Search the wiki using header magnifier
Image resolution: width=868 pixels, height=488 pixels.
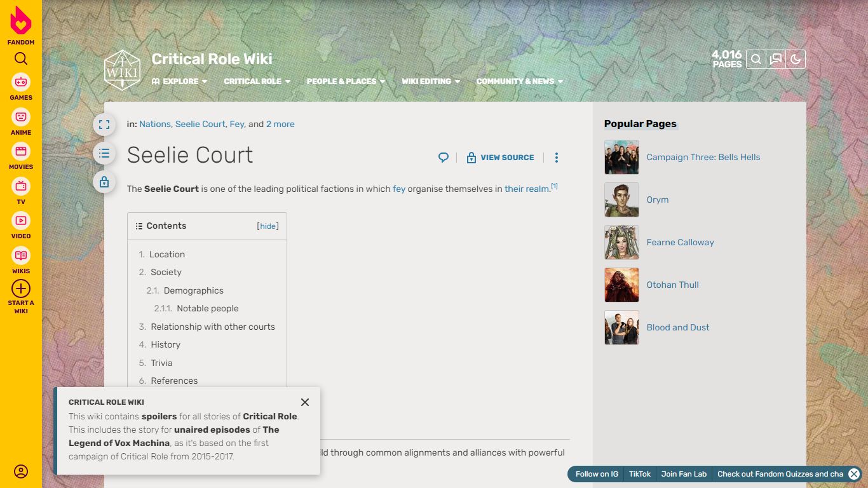point(756,60)
